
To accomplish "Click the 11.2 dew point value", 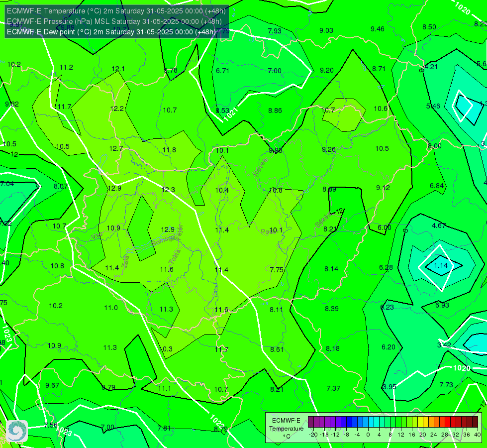I will pyautogui.click(x=66, y=67).
